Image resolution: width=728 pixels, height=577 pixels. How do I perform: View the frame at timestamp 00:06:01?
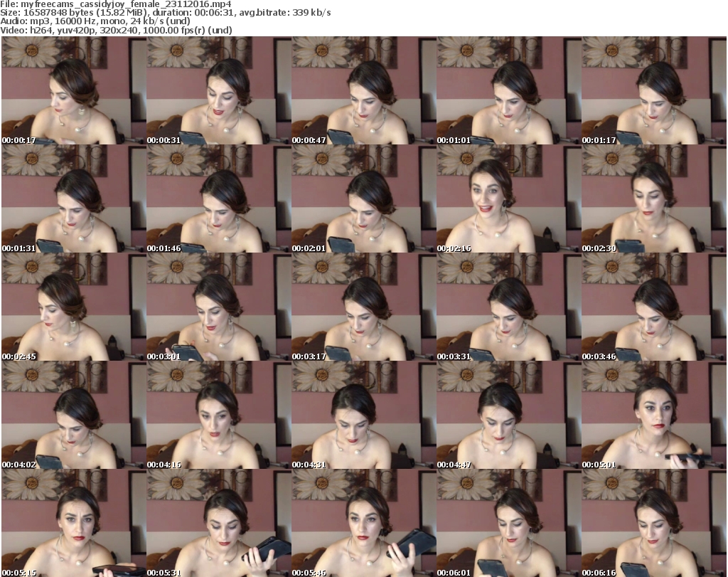pyautogui.click(x=509, y=523)
